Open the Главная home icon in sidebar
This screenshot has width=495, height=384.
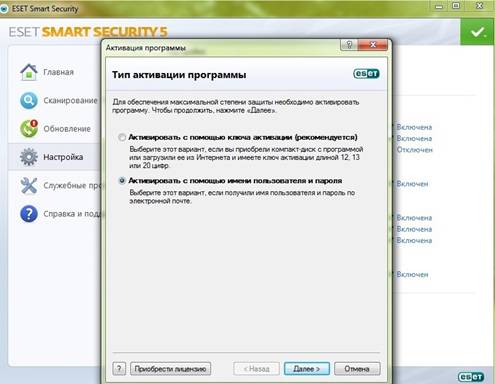29,72
